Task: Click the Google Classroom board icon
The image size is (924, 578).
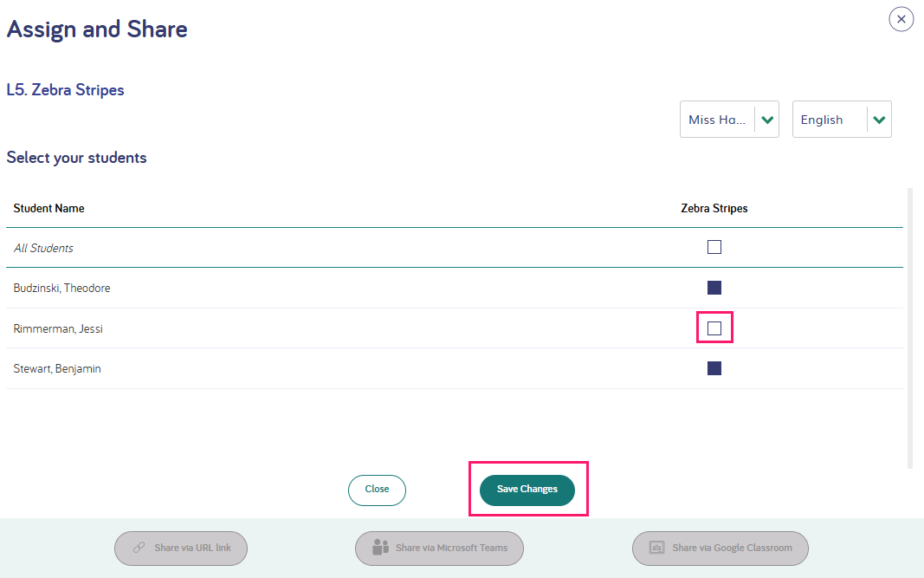Action: 656,548
